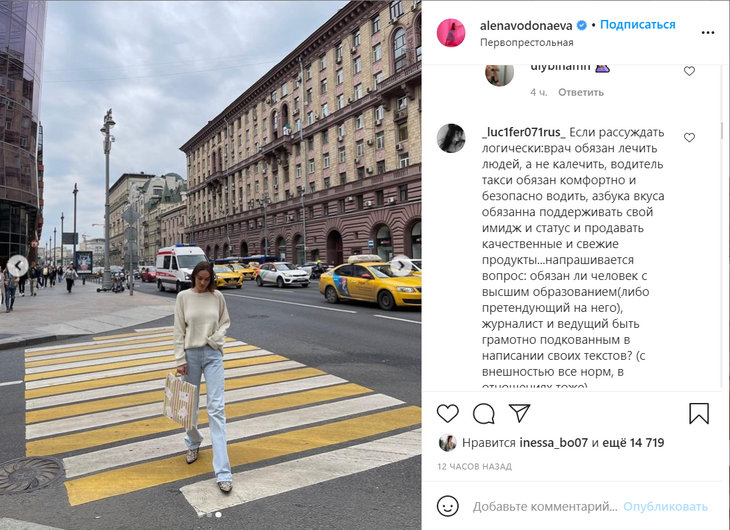730x530 pixels.
Task: Like the post with the heart icon
Action: coord(447,413)
